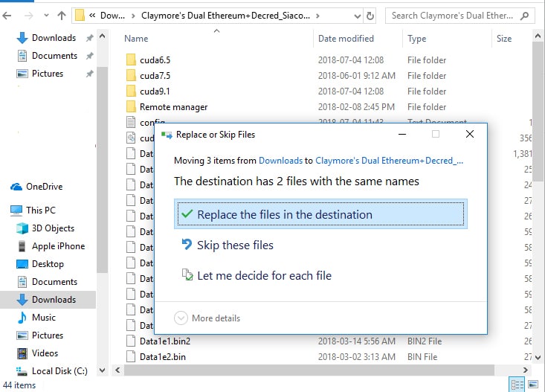Viewport: 545px width, 392px height.
Task: Expand More details chevron in dialog
Action: pyautogui.click(x=181, y=318)
